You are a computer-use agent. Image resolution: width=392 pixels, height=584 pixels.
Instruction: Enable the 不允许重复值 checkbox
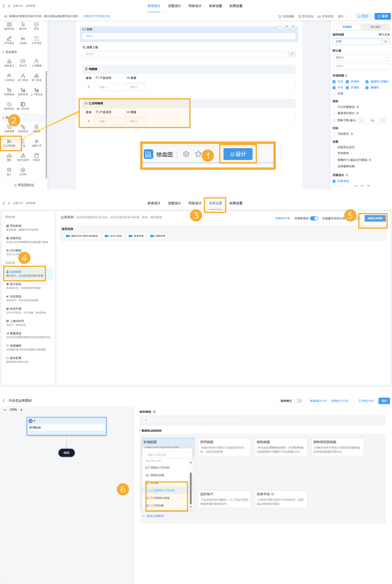coord(334,107)
